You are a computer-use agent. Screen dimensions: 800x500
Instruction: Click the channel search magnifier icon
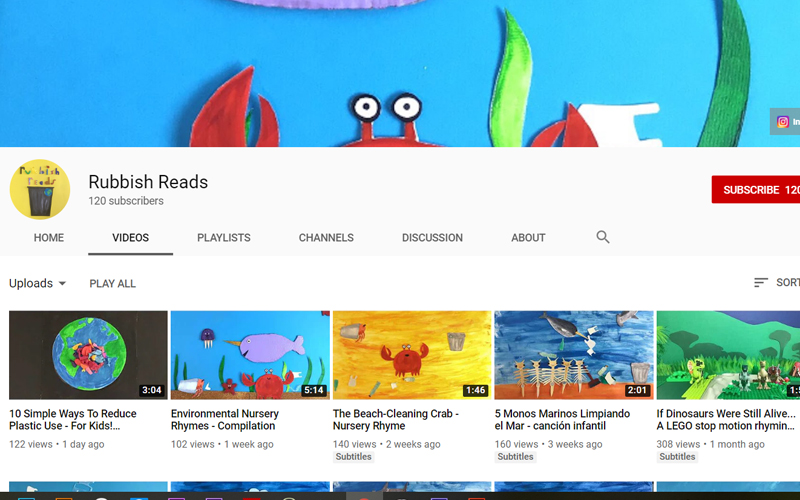tap(603, 238)
